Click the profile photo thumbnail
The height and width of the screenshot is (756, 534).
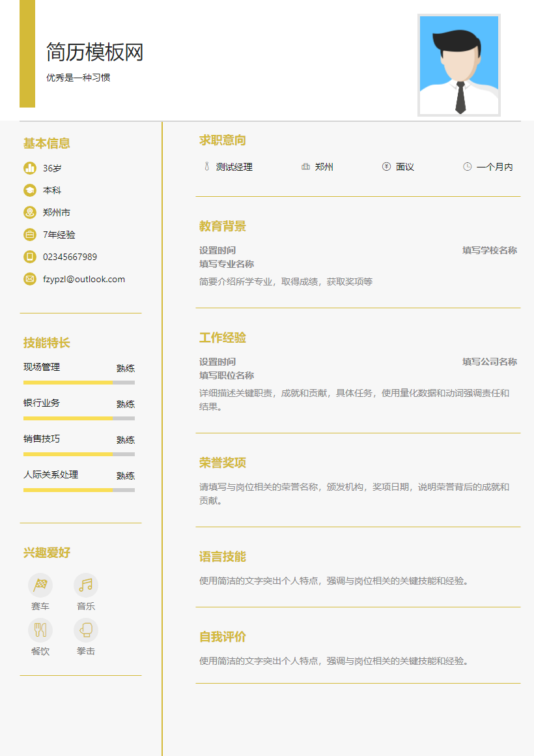[x=458, y=64]
